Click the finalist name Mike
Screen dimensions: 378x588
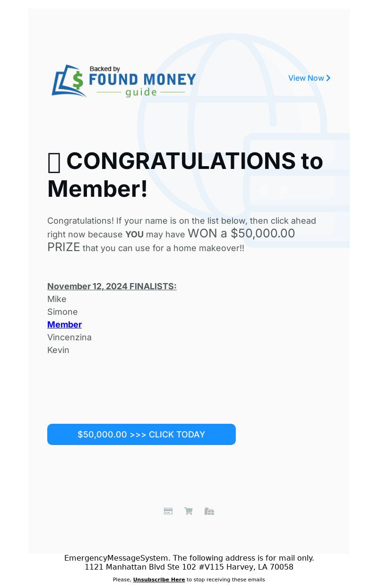(57, 299)
